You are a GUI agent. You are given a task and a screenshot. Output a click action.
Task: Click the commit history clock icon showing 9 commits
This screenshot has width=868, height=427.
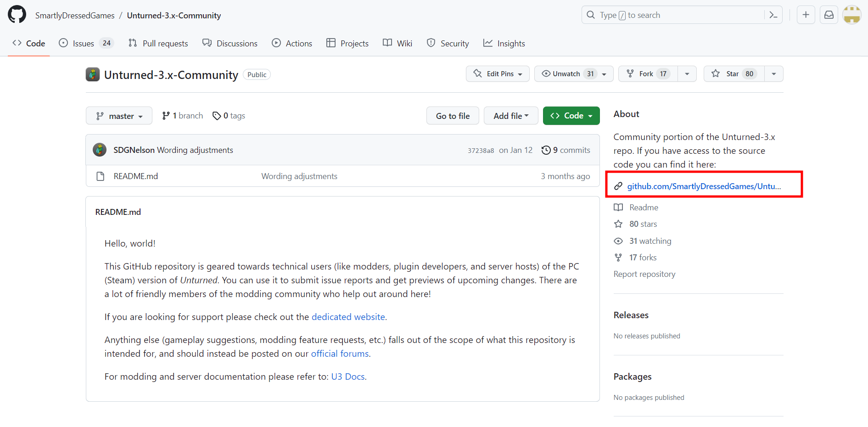click(x=546, y=150)
